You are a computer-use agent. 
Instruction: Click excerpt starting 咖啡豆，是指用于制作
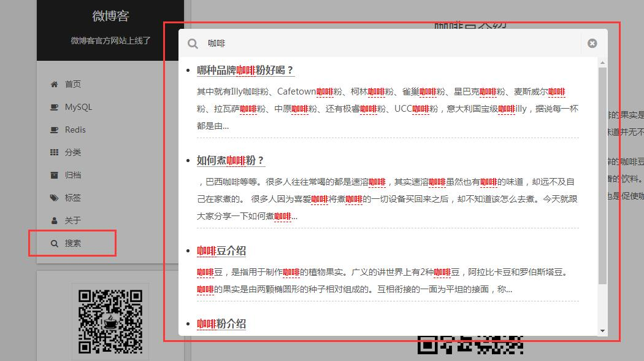382,281
